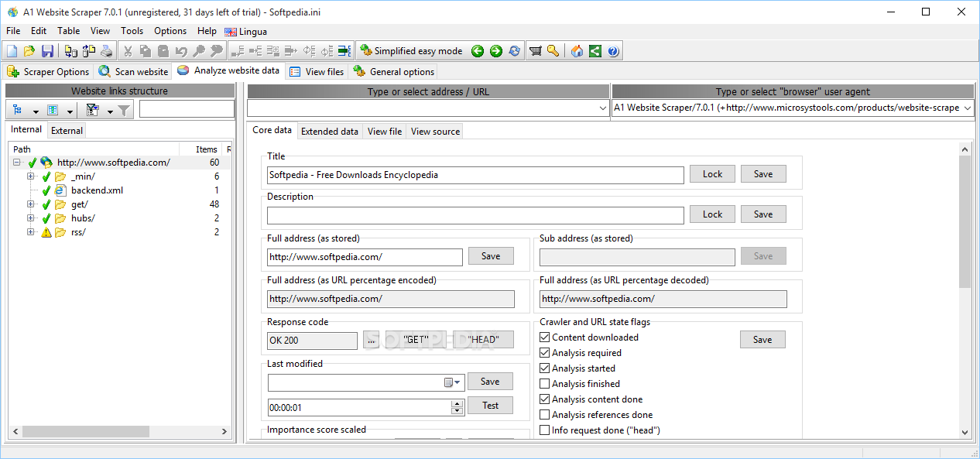
Task: Click the golden key Register icon
Action: click(553, 51)
